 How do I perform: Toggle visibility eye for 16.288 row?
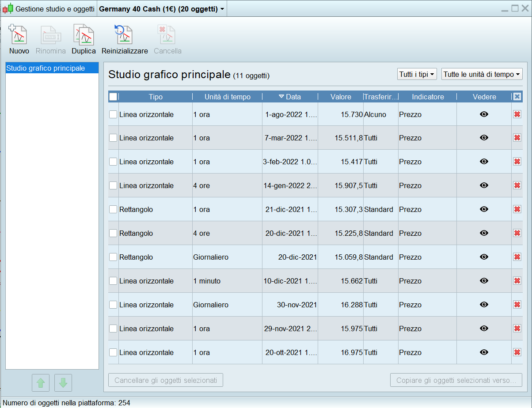click(x=484, y=305)
